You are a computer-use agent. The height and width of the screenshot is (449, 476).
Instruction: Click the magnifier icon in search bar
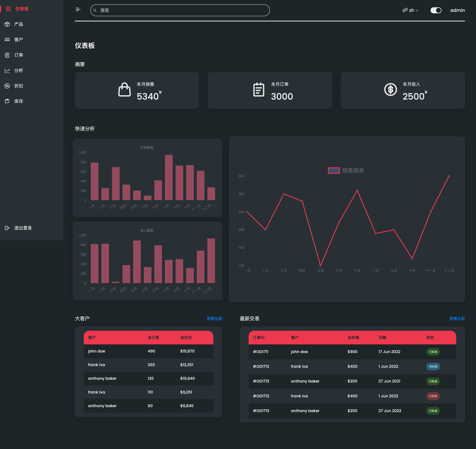click(x=95, y=10)
